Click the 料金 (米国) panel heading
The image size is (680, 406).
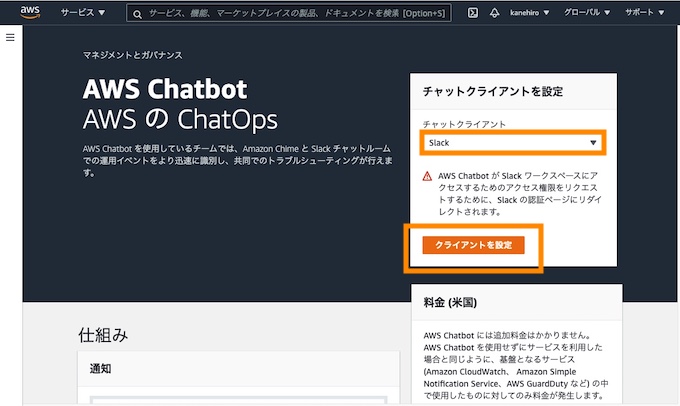coord(450,302)
